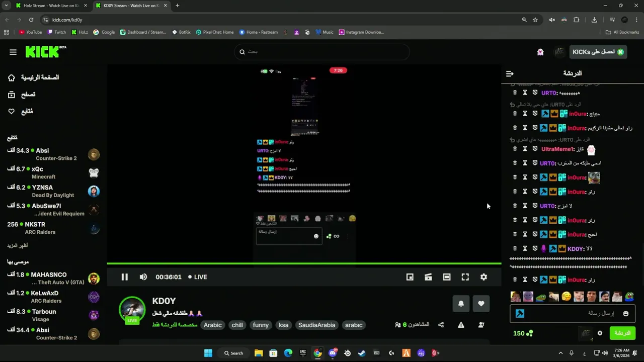Image resolution: width=644 pixels, height=362 pixels.
Task: Select the chill tag
Action: (237, 325)
